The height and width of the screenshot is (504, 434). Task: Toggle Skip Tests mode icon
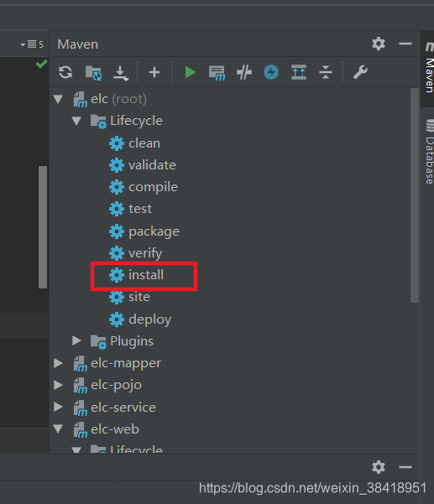(244, 72)
